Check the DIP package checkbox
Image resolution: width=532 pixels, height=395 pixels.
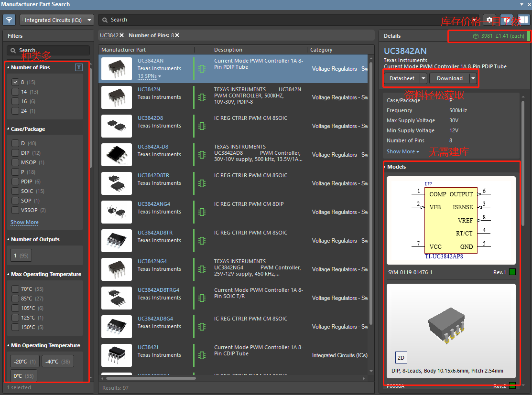(15, 153)
